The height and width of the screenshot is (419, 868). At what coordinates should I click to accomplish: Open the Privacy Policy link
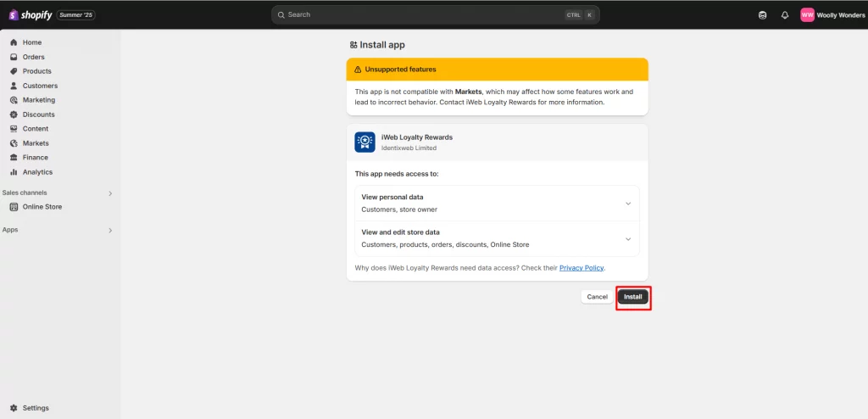581,268
